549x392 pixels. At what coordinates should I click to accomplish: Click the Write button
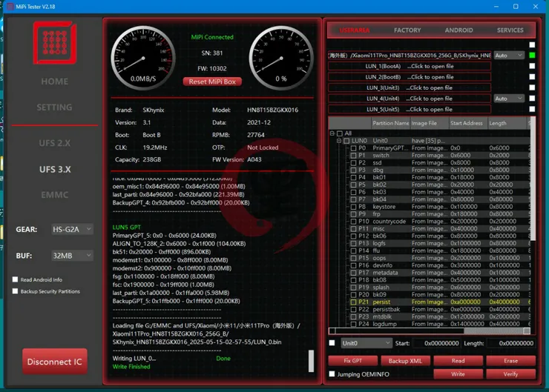458,373
